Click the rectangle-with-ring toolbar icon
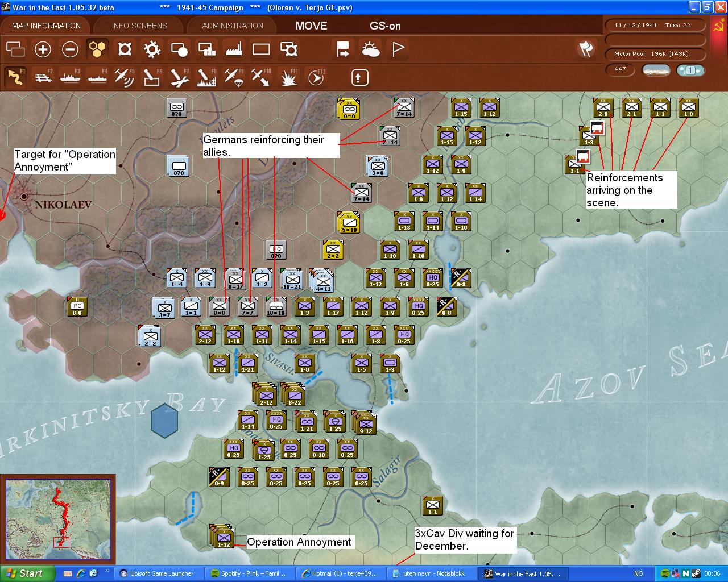Screen dimensions: 728x582 tap(288, 49)
